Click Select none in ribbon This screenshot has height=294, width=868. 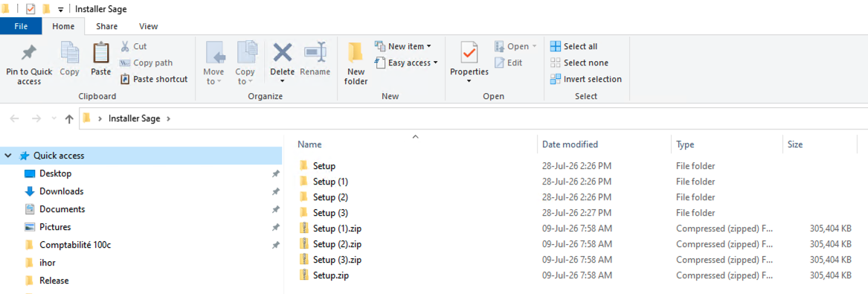coord(579,63)
